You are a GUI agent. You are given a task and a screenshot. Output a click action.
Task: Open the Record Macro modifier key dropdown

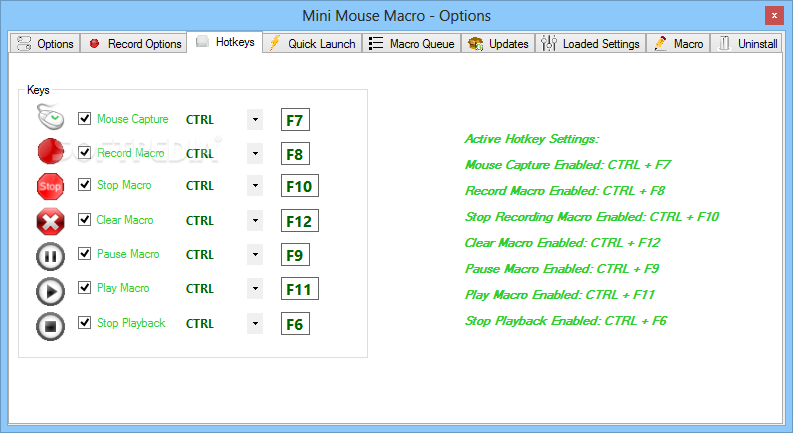[x=255, y=153]
